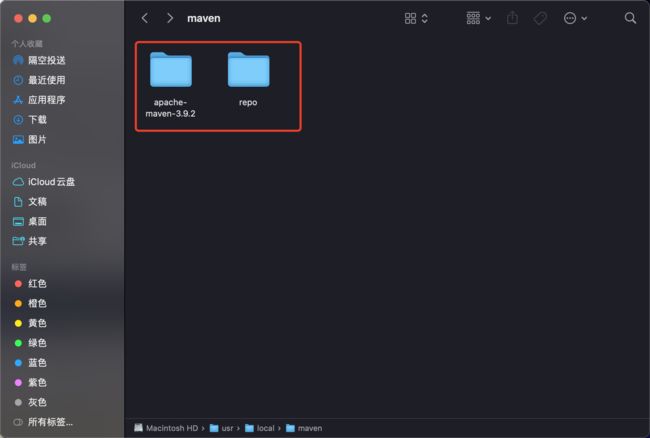Click the maven window title

204,18
